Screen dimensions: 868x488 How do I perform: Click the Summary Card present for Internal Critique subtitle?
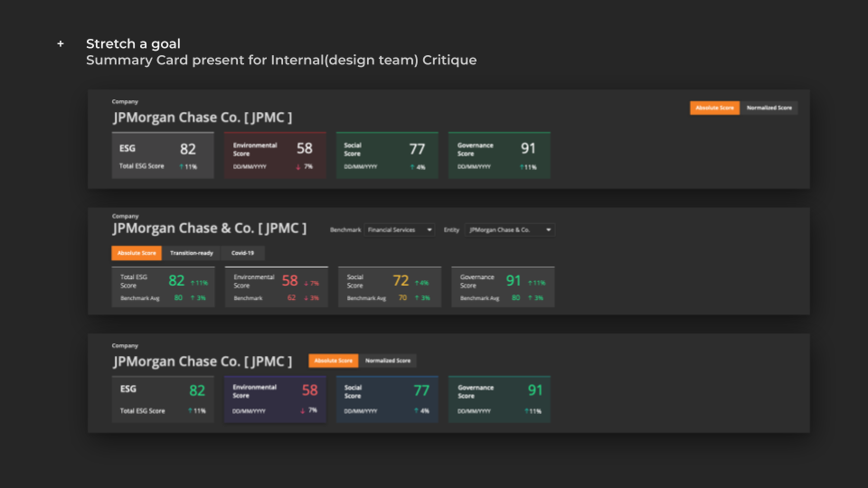click(281, 60)
